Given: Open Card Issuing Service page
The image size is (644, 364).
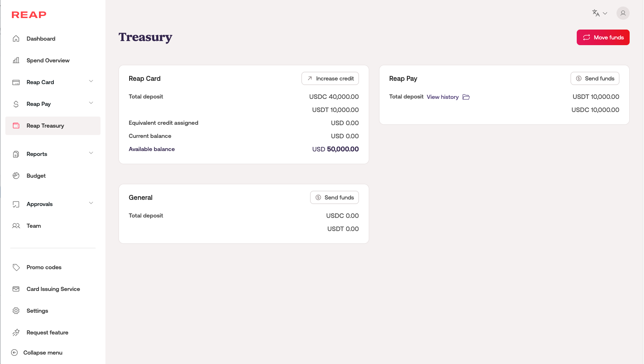Looking at the screenshot, I should click(x=53, y=289).
